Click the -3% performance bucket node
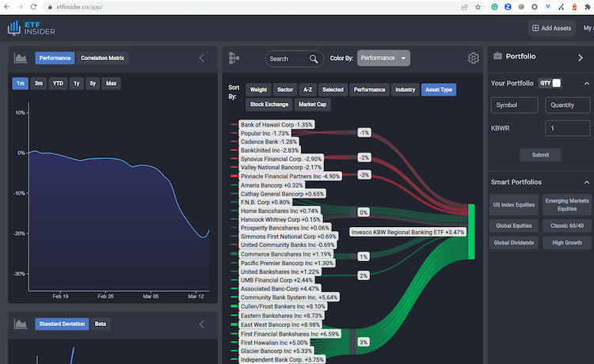Image resolution: width=594 pixels, height=364 pixels. pyautogui.click(x=364, y=175)
